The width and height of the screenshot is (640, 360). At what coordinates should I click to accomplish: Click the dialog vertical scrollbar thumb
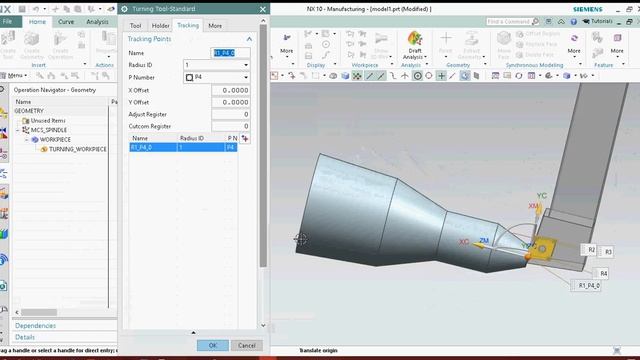point(263,145)
